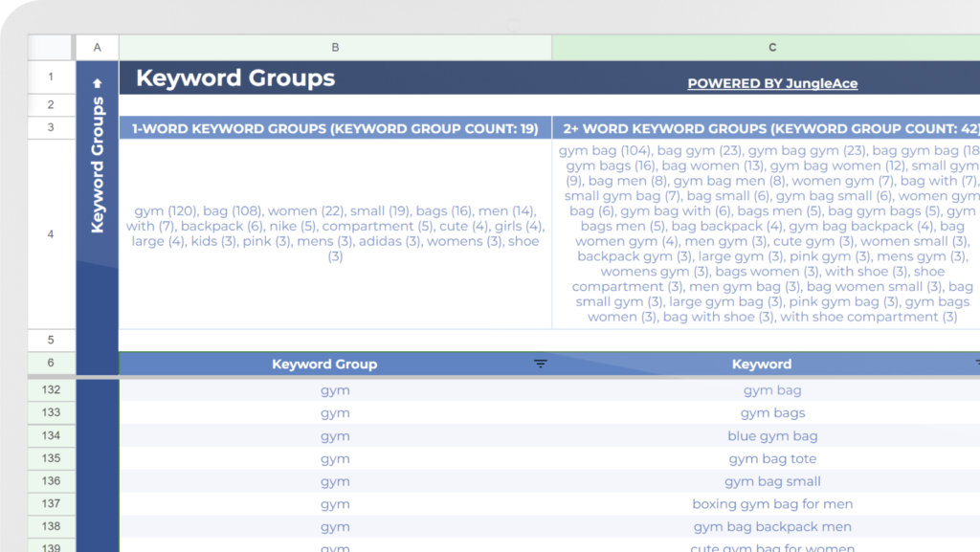The width and height of the screenshot is (980, 552).
Task: Click the 1-word keyword list cell in row 4
Action: coord(335,234)
